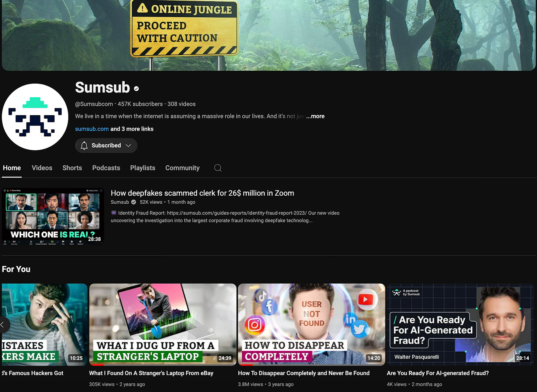Viewport: 537px width, 392px height.
Task: Click the verified checkmark beside the Sumsub title
Action: [136, 88]
